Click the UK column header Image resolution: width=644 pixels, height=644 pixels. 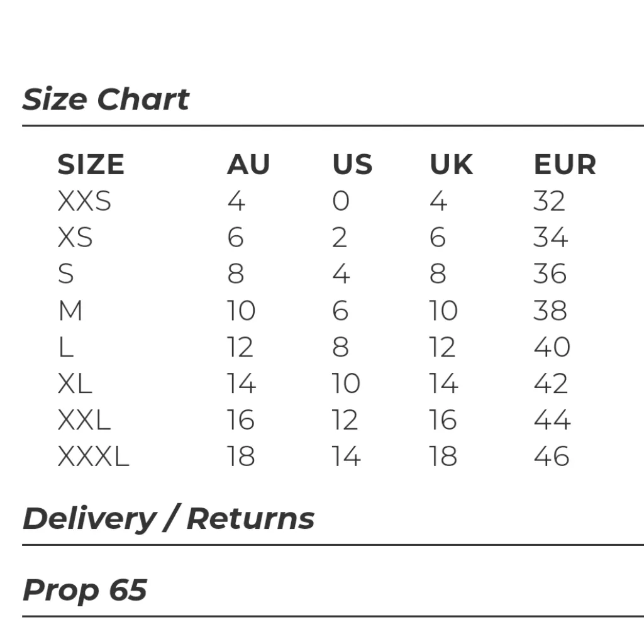tap(451, 165)
